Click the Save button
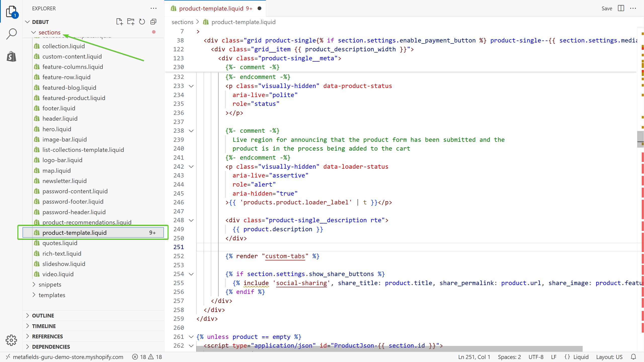The height and width of the screenshot is (362, 644). tap(607, 8)
